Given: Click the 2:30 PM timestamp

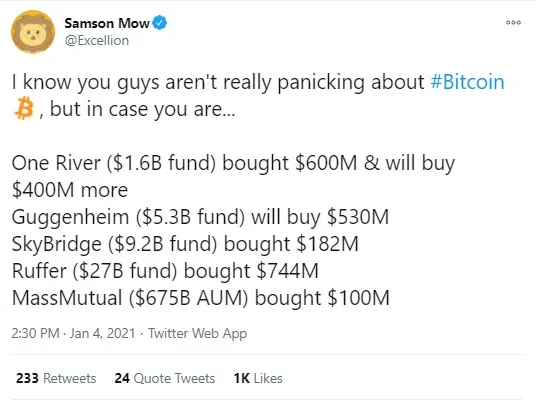Looking at the screenshot, I should pos(35,333).
